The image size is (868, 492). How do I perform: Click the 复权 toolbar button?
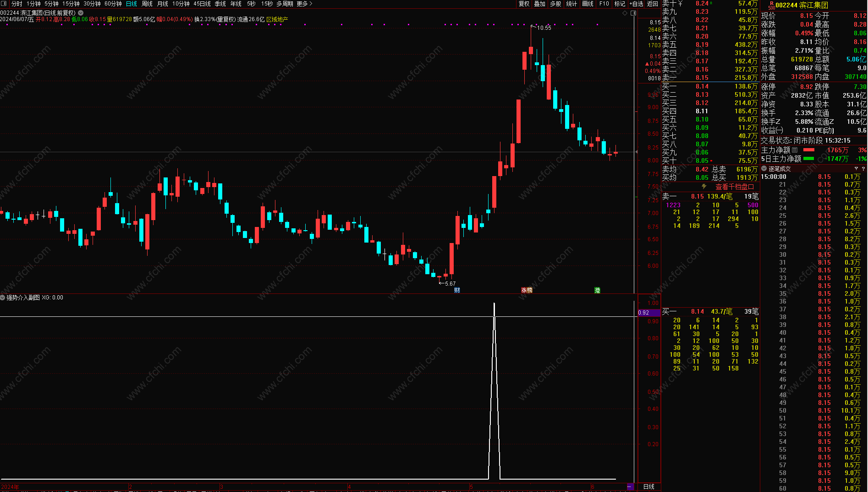(x=524, y=4)
